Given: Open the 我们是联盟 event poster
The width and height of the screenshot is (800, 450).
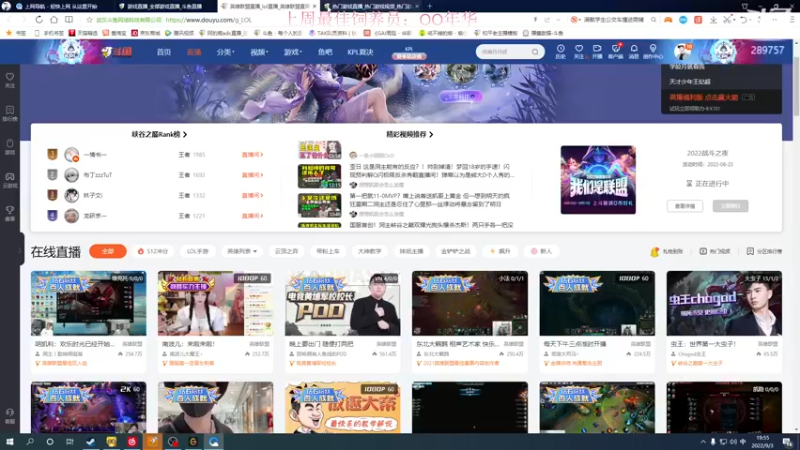Looking at the screenshot, I should point(598,180).
